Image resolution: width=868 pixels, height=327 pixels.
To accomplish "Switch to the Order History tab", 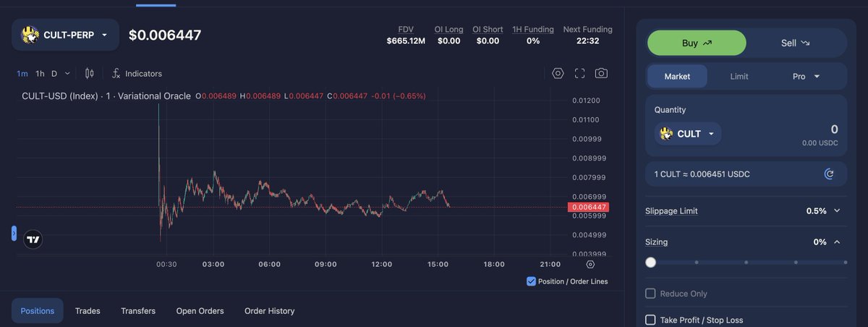I will (x=270, y=311).
